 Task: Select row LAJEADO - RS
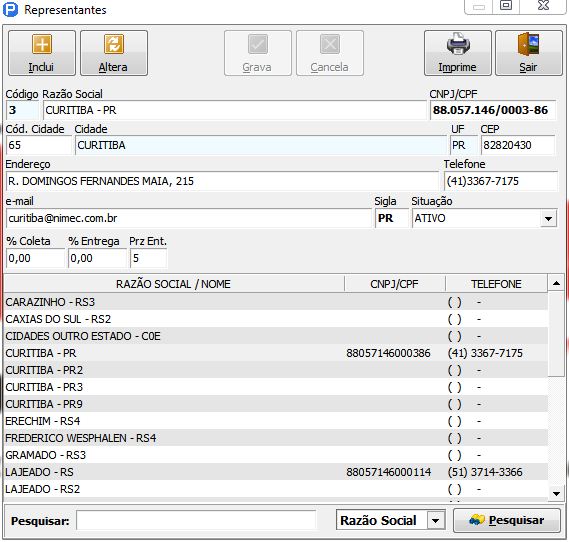click(275, 472)
